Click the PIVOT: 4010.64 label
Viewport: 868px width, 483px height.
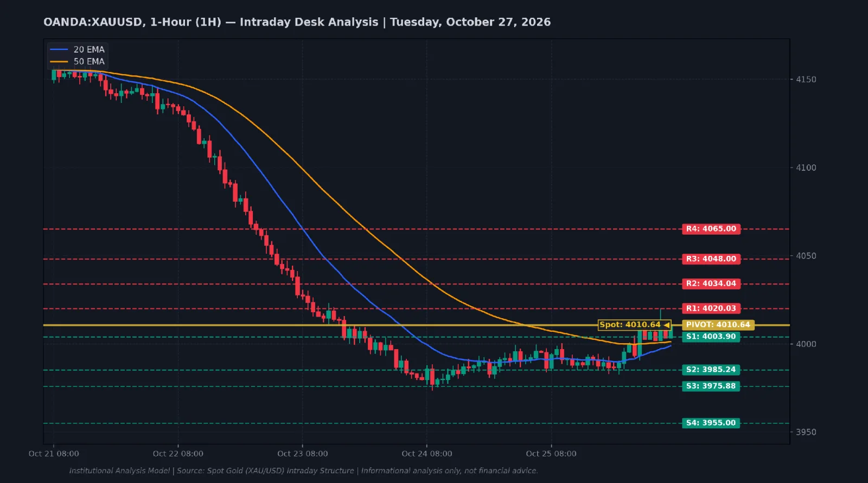(x=718, y=325)
